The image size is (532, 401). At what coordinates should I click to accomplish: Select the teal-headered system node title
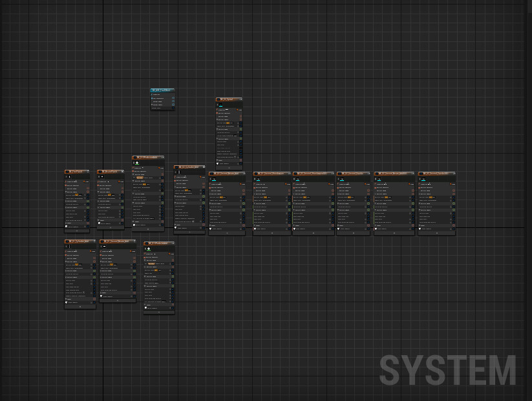pos(162,90)
